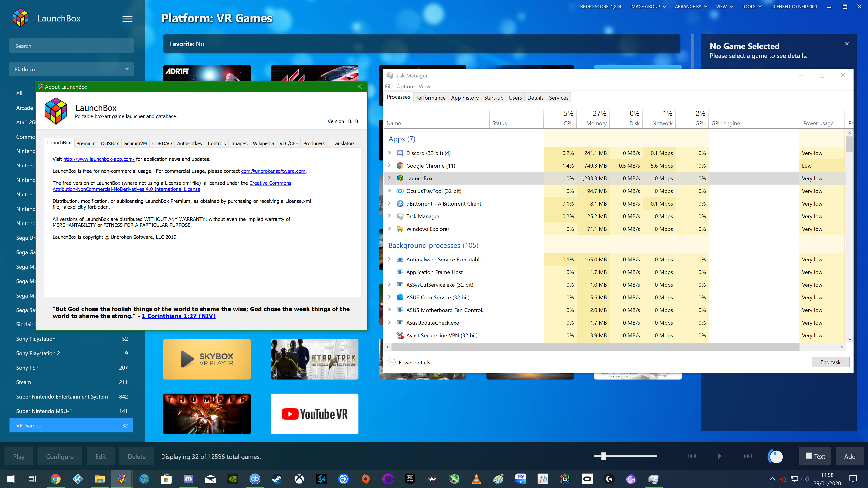868x488 pixels.
Task: Toggle the Text view checkbox
Action: tap(809, 456)
